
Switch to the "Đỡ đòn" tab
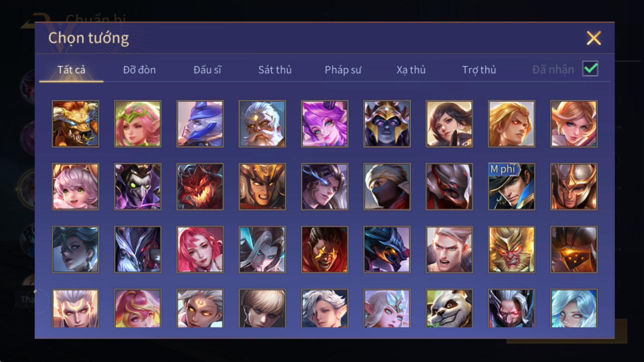pos(139,70)
